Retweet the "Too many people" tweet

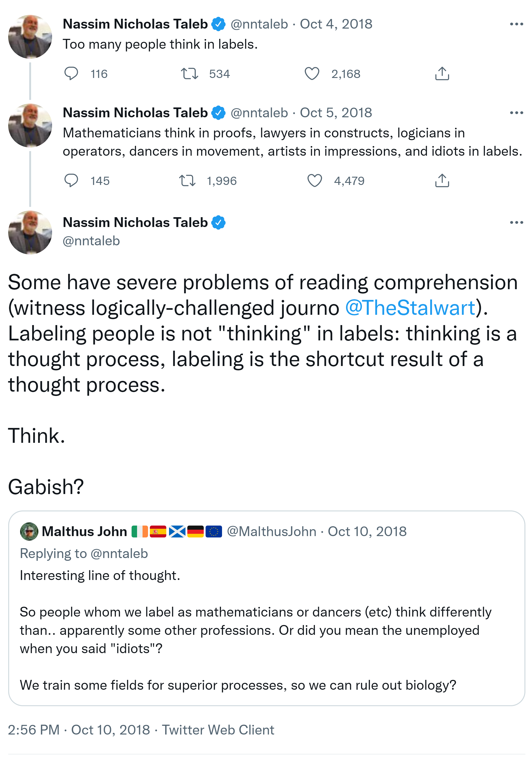189,74
